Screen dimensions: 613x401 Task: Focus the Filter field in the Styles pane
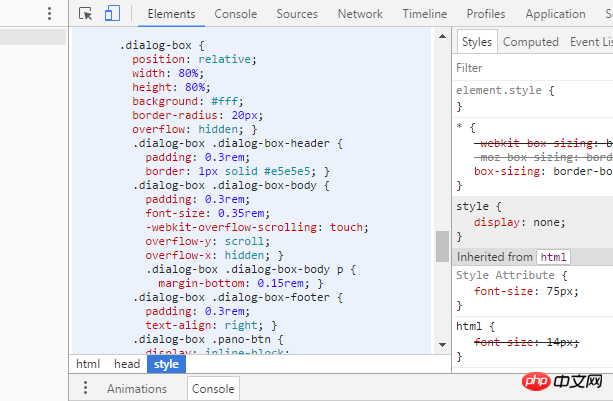[x=532, y=68]
